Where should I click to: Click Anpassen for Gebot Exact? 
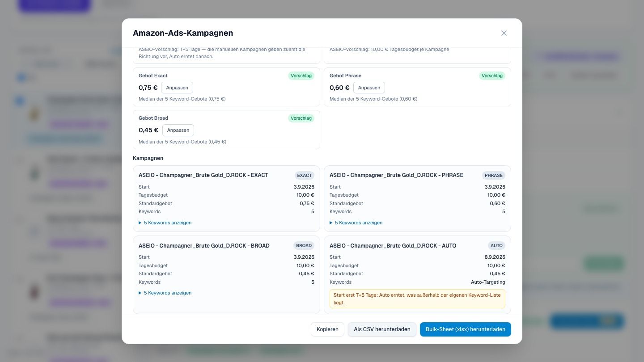tap(177, 88)
